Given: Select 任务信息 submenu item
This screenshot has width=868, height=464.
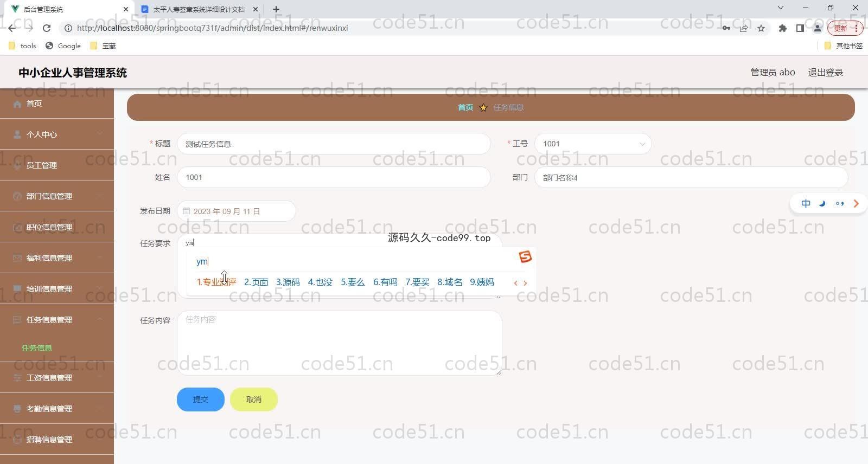Looking at the screenshot, I should click(x=37, y=348).
